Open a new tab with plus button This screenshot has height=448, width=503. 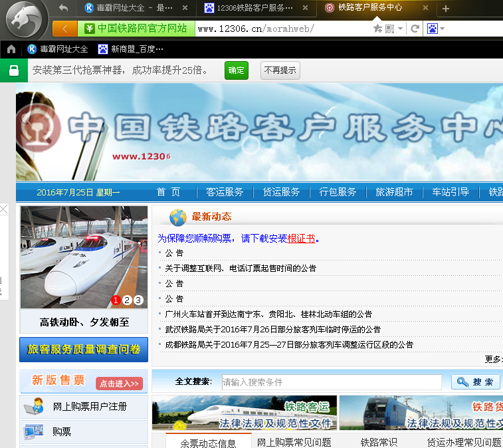tap(446, 9)
